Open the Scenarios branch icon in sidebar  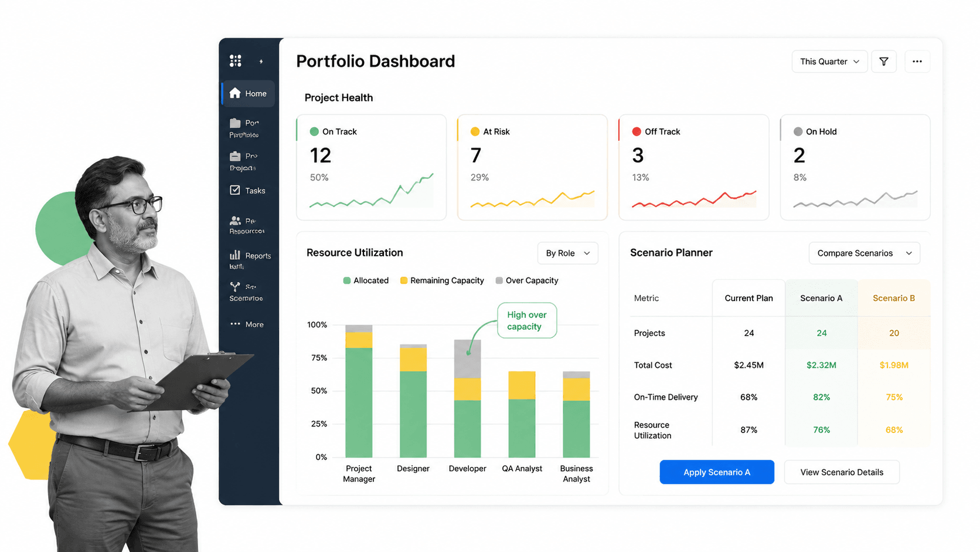[x=235, y=286]
